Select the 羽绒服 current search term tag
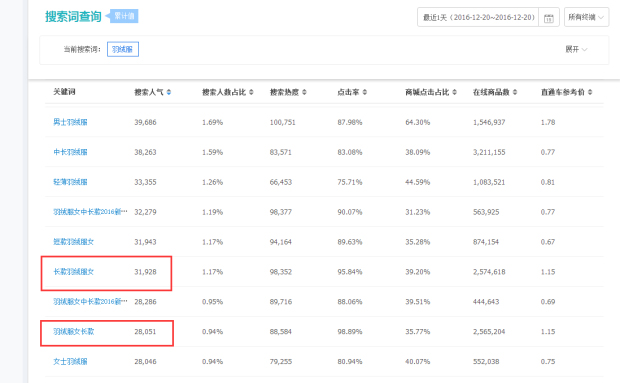 click(123, 49)
